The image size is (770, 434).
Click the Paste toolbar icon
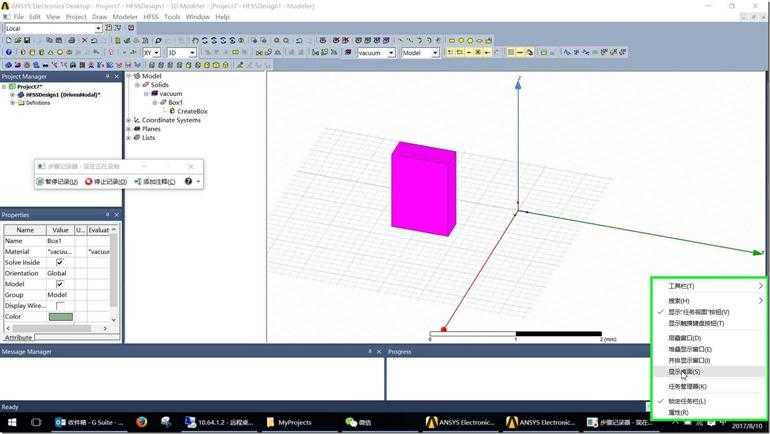58,40
